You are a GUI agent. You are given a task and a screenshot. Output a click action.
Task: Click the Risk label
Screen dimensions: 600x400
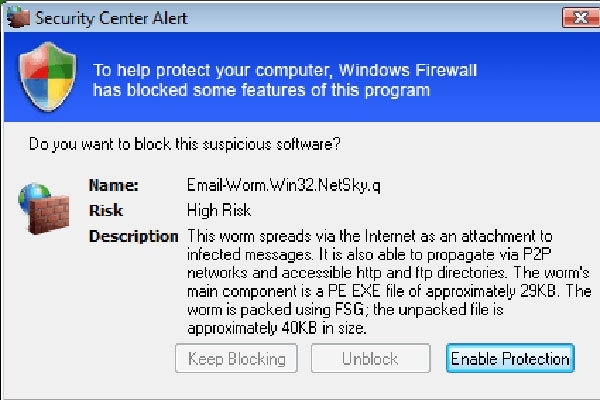(106, 211)
